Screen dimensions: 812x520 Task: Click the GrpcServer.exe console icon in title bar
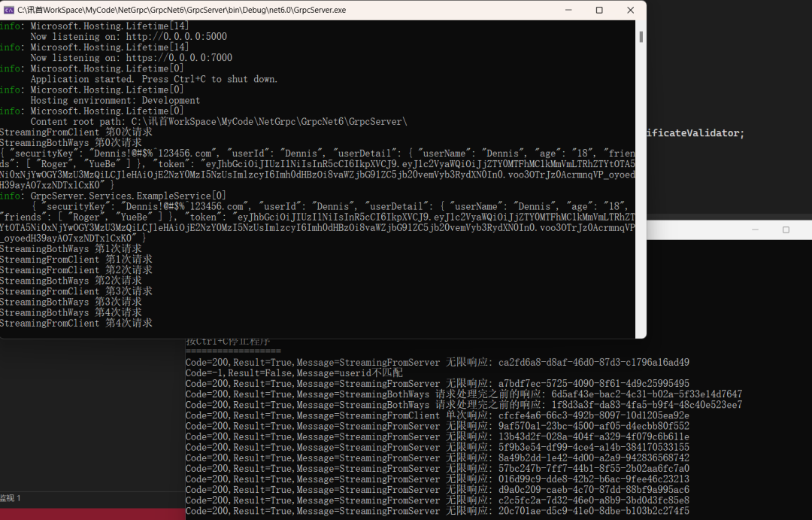pyautogui.click(x=8, y=10)
